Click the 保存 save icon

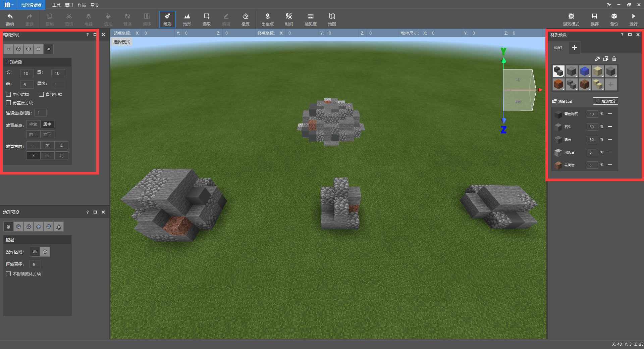tap(594, 19)
